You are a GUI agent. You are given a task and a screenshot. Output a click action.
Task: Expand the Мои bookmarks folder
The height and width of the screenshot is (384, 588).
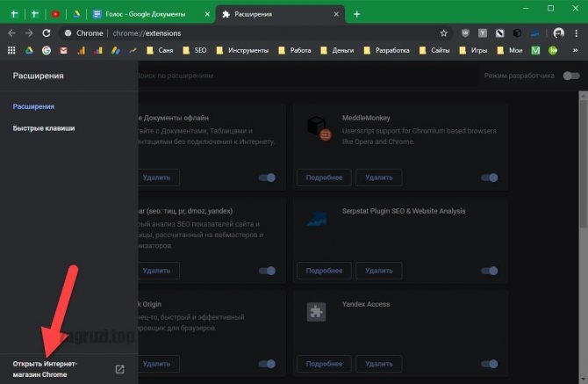click(x=509, y=50)
